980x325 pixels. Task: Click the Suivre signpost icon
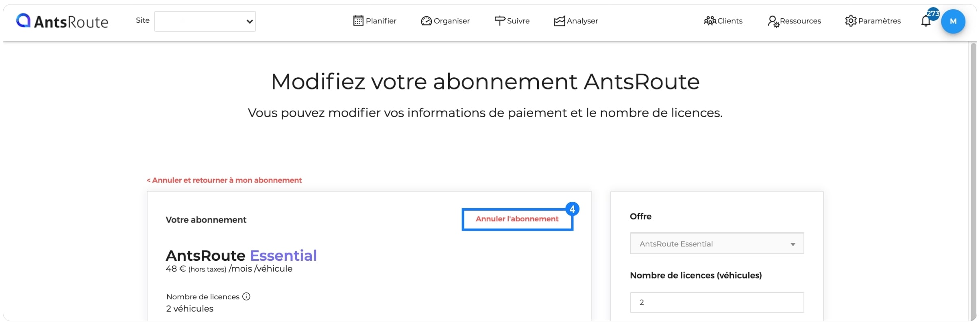point(500,21)
